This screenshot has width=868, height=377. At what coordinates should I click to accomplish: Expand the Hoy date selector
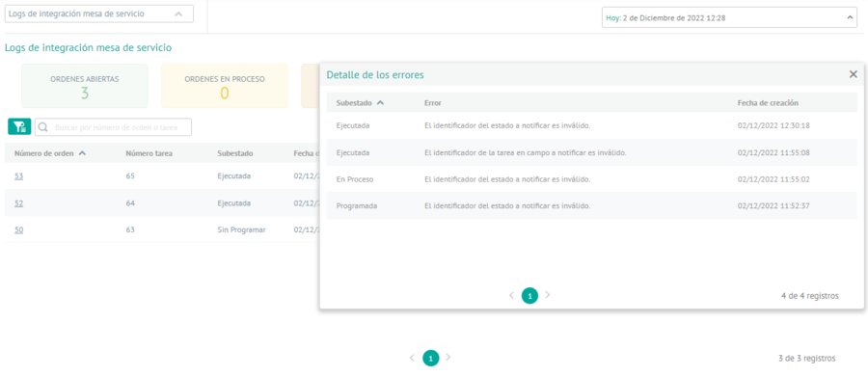730,17
